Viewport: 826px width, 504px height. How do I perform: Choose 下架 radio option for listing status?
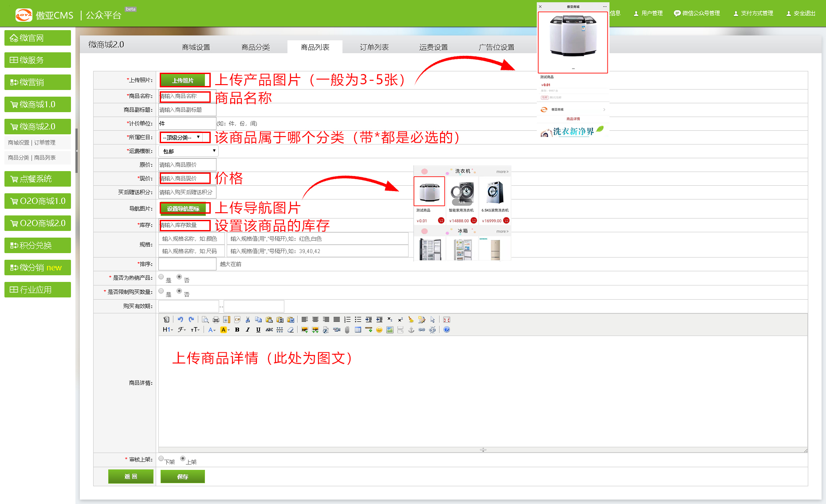click(x=161, y=459)
